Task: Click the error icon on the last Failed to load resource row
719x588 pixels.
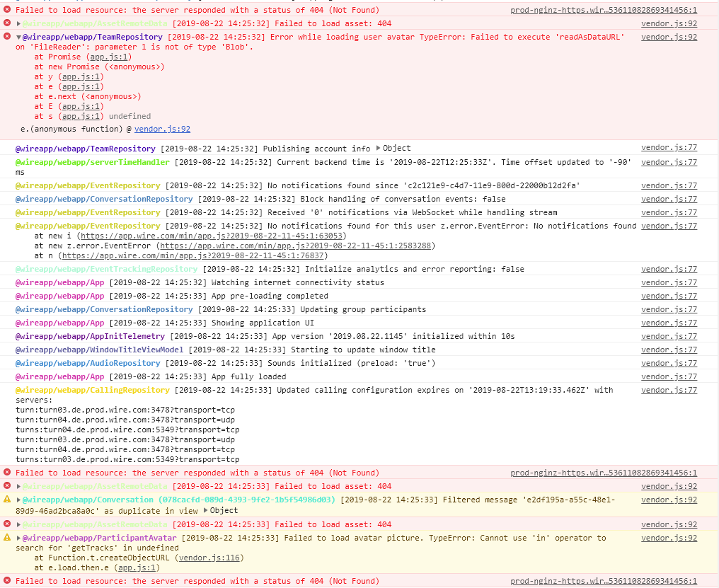Action: pyautogui.click(x=7, y=580)
